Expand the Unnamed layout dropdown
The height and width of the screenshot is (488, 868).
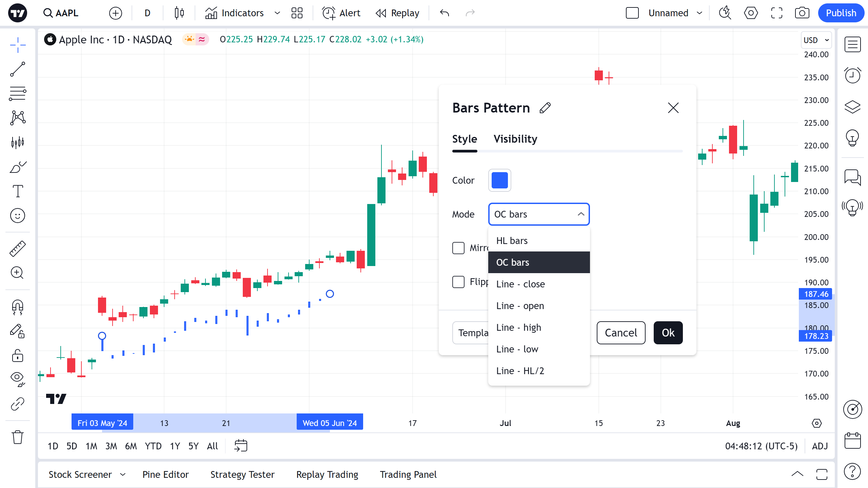coord(699,13)
